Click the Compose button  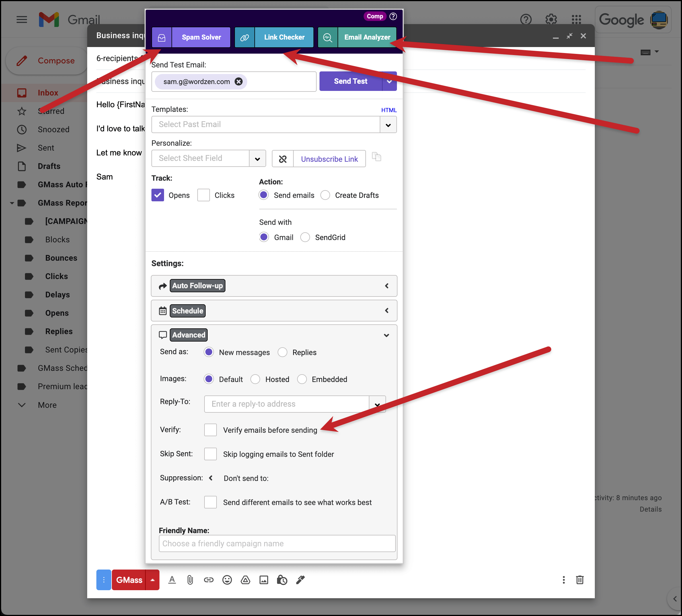(47, 61)
